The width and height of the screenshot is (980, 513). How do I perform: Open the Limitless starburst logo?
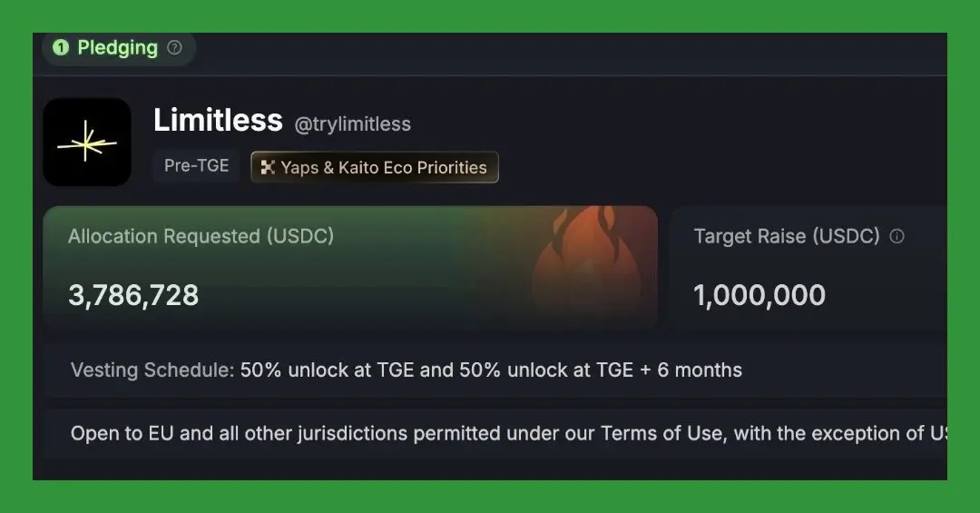click(87, 142)
